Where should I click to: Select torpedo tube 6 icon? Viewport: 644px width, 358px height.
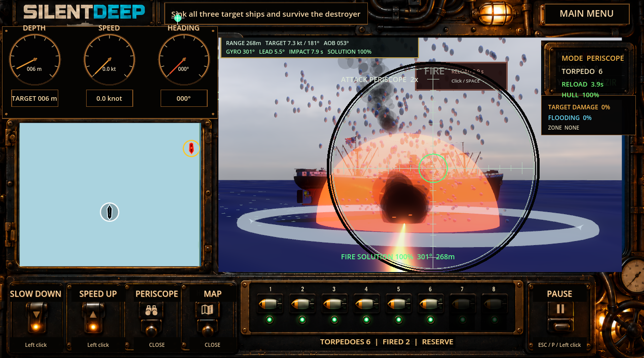[x=431, y=304]
